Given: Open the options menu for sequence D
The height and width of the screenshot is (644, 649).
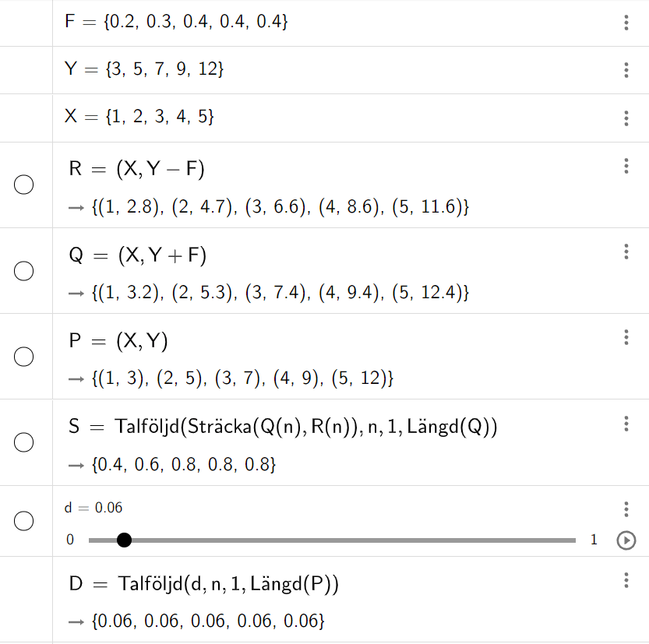Looking at the screenshot, I should pos(626,580).
